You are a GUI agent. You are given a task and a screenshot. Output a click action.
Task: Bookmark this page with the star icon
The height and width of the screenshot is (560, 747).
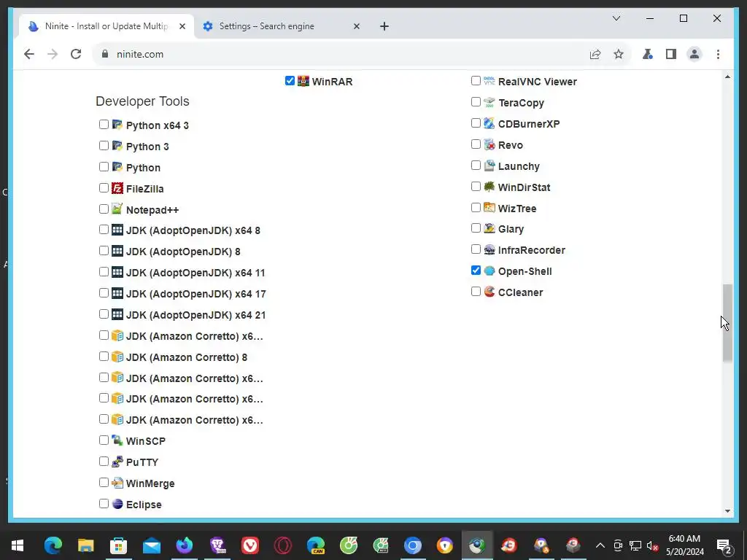coord(619,54)
